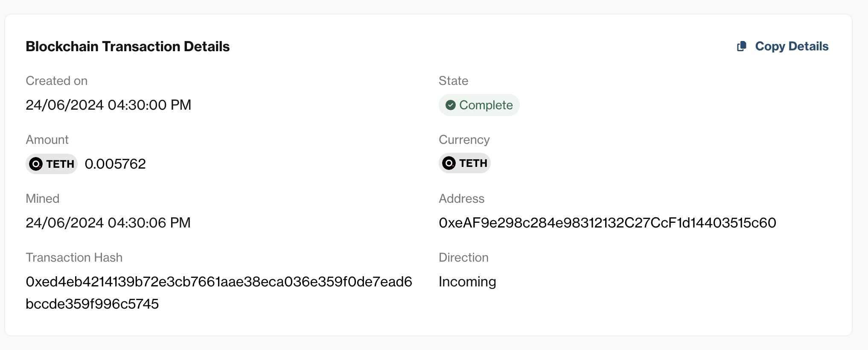This screenshot has width=868, height=350.
Task: Click the Copy Details clipboard icon
Action: (x=742, y=46)
